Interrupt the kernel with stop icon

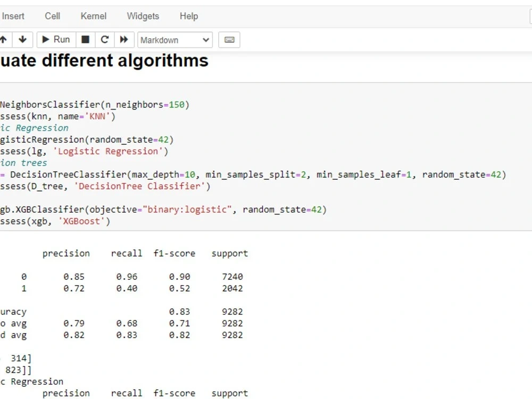(x=86, y=40)
